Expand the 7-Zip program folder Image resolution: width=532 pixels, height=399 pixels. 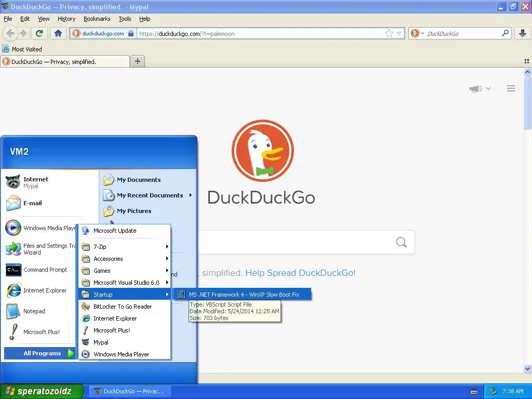click(125, 247)
